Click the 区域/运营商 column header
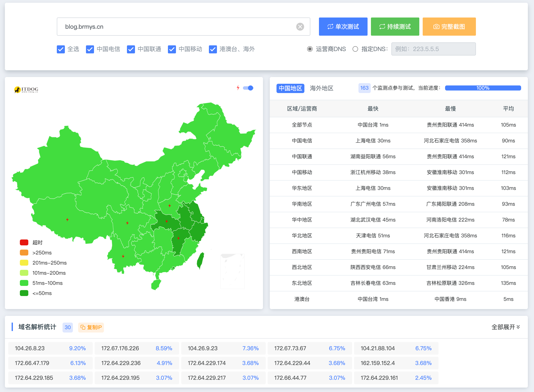The image size is (534, 392). point(302,109)
